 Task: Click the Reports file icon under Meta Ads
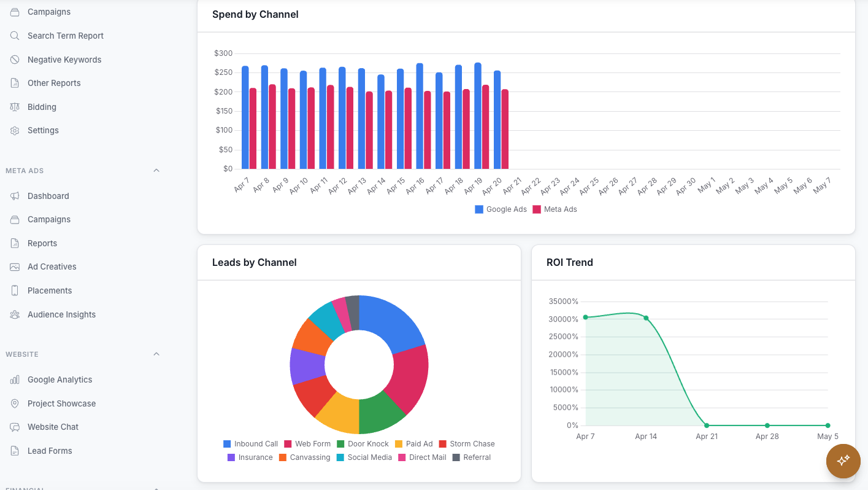pos(15,243)
